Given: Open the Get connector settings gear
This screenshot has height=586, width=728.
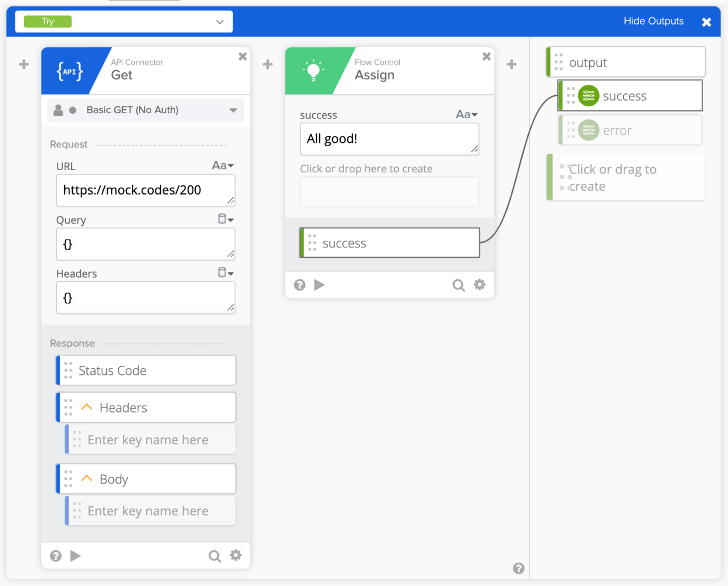Looking at the screenshot, I should tap(235, 556).
